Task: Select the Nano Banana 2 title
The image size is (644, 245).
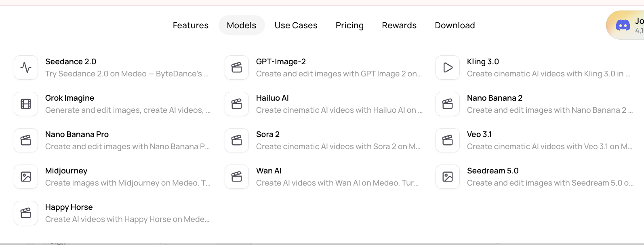Action: (x=495, y=98)
